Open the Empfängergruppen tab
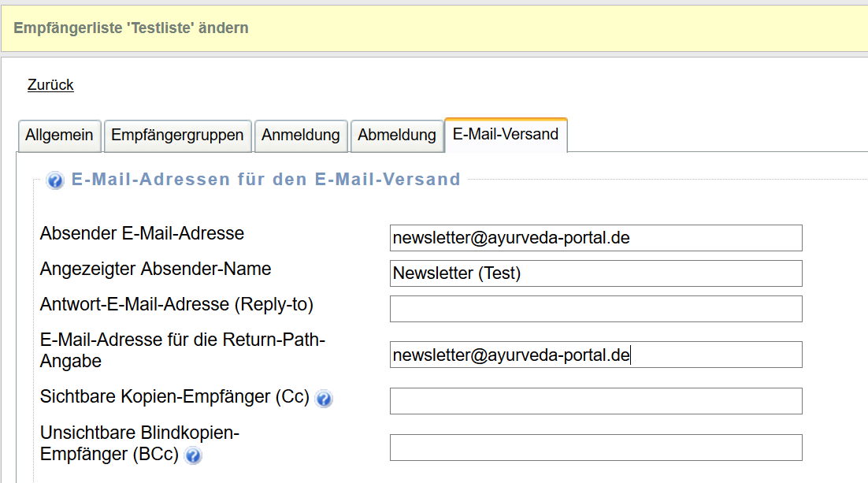Screen dimensions: 868x483 [177, 136]
